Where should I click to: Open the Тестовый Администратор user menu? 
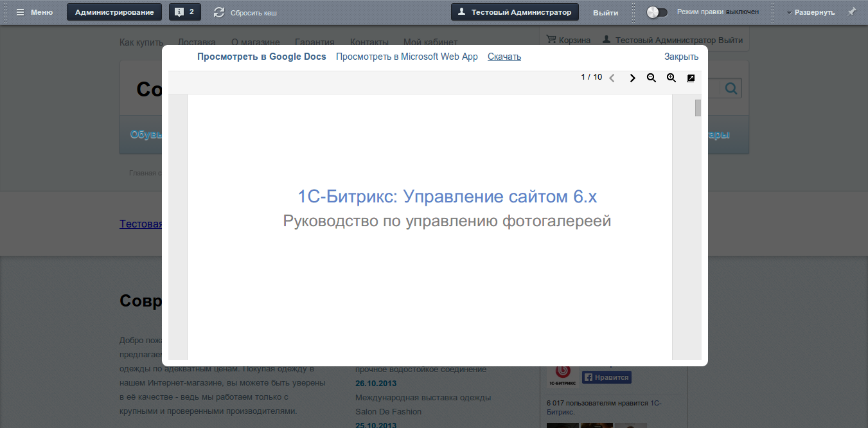pyautogui.click(x=514, y=11)
